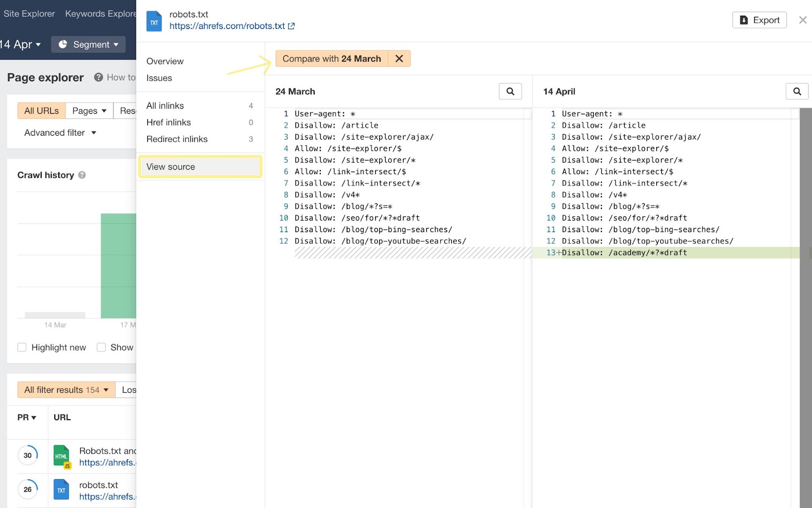
Task: Click the TXT file icon beside robots.txt title
Action: 154,21
